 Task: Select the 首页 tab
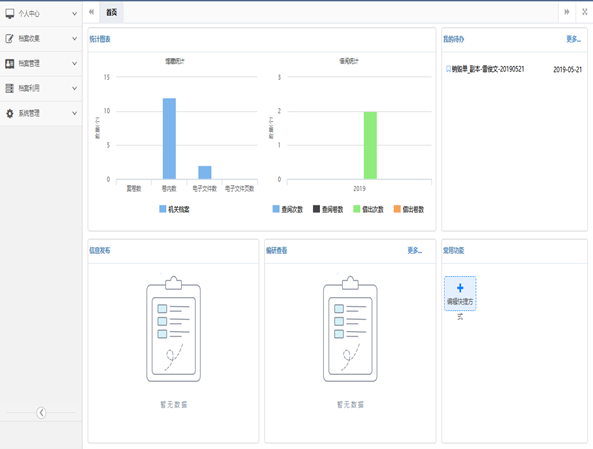pos(112,12)
